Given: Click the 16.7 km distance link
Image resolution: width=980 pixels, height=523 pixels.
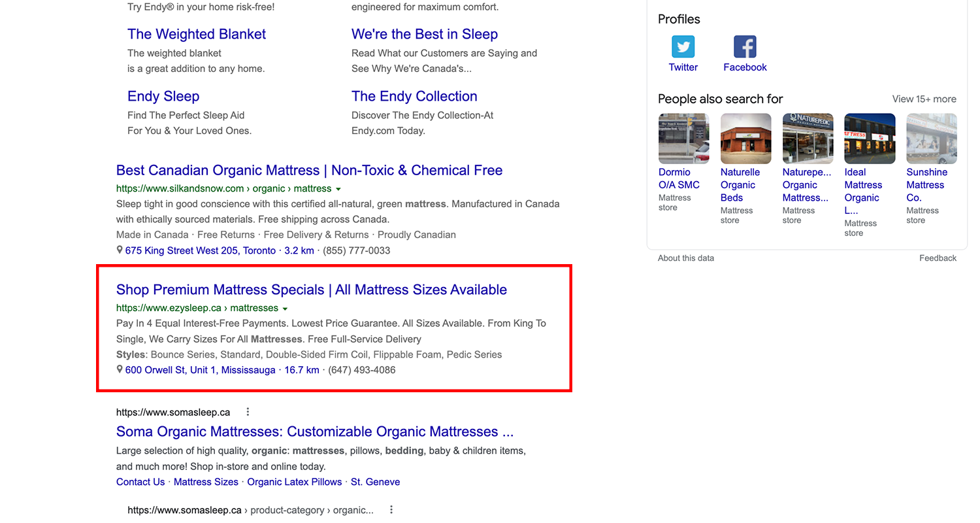Looking at the screenshot, I should click(x=302, y=370).
